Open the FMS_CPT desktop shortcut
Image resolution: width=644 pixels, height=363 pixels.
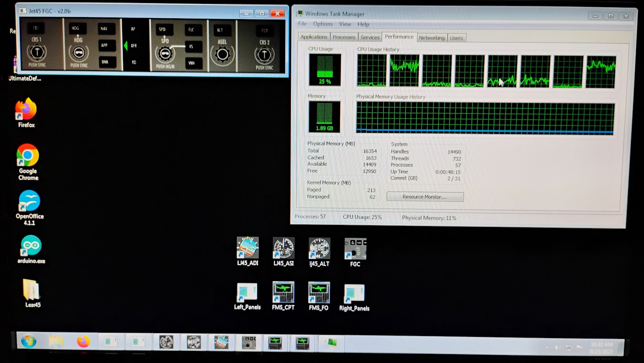(283, 293)
